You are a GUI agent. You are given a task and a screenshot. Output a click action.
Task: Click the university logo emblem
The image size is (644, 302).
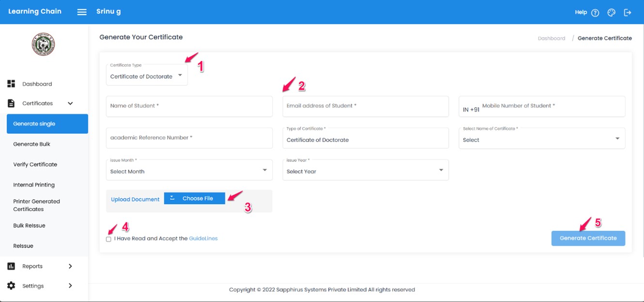[43, 45]
